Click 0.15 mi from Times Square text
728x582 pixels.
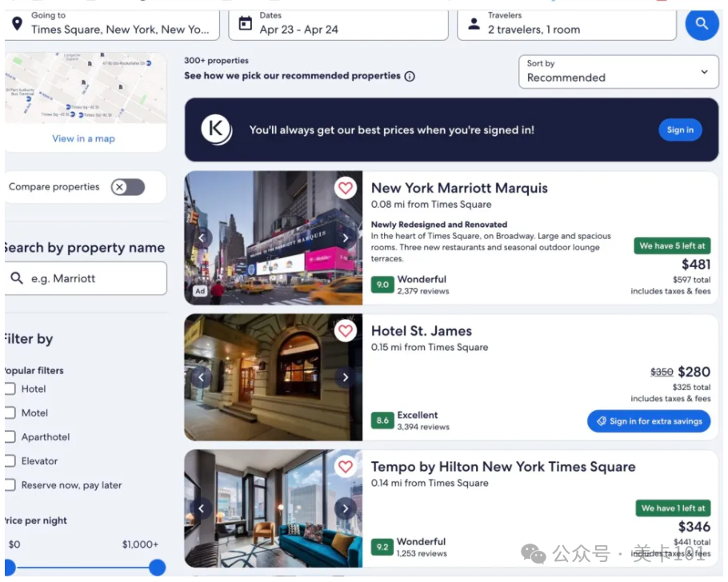(430, 347)
